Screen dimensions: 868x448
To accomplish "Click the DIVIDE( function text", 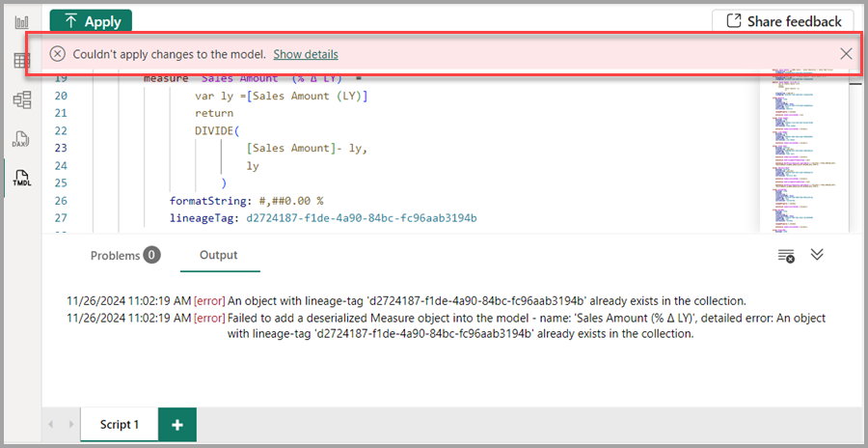I will coord(216,130).
